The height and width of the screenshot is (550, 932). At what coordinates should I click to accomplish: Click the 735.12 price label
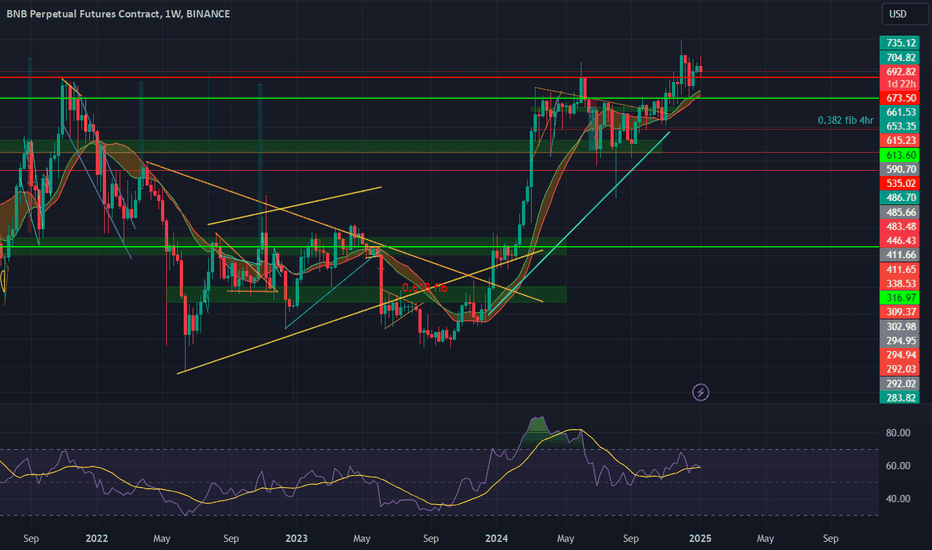click(900, 43)
